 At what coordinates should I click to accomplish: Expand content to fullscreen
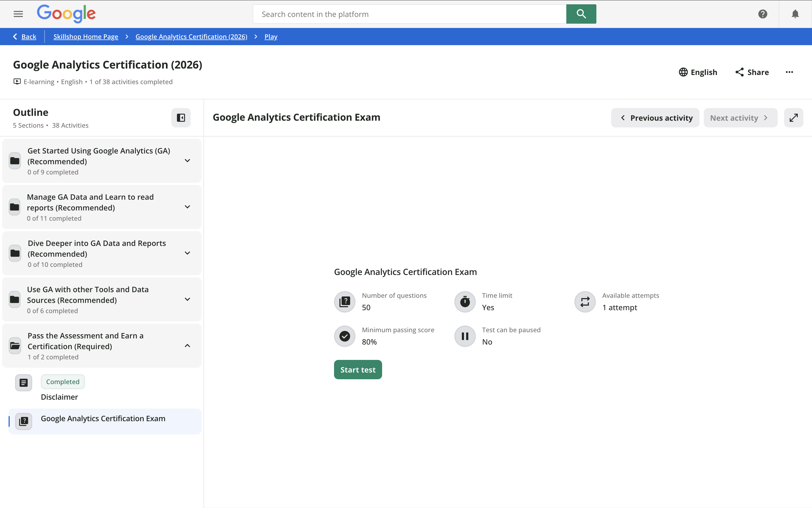[x=793, y=118]
